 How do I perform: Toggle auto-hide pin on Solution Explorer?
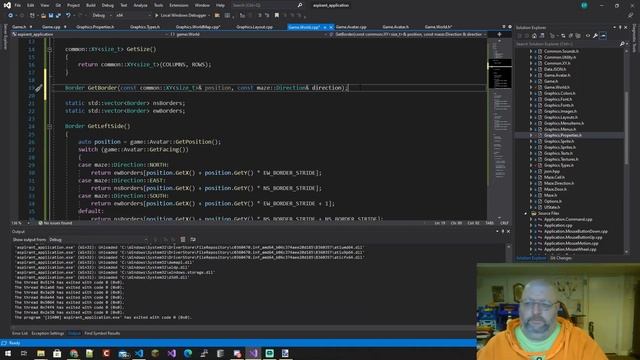[620, 27]
